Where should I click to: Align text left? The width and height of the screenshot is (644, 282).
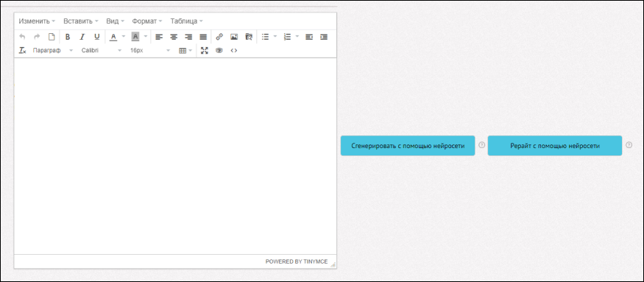tap(159, 37)
